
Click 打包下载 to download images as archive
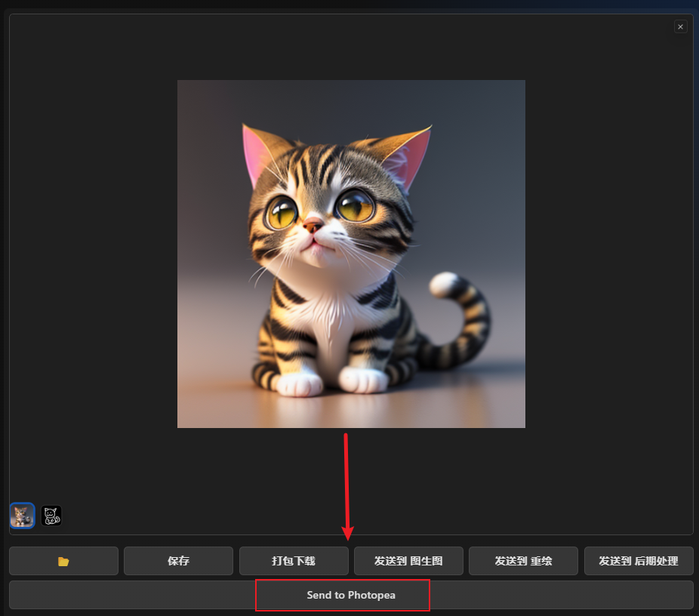[x=294, y=561]
